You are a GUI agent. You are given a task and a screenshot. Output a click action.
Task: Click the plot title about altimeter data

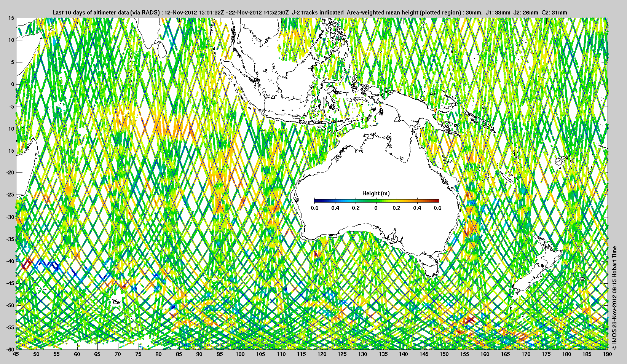point(310,13)
